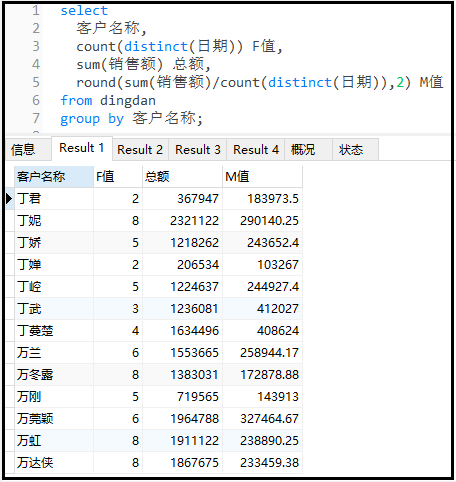Click the 总额 column header

[182, 177]
